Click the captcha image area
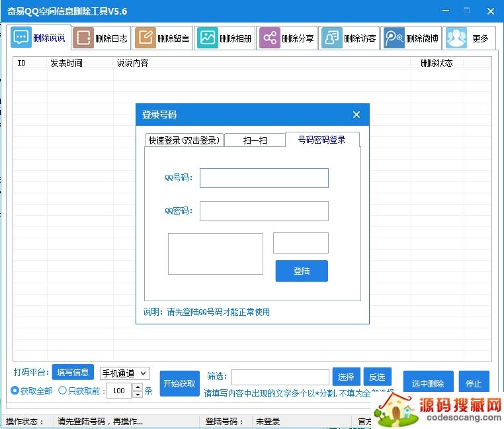 216,254
